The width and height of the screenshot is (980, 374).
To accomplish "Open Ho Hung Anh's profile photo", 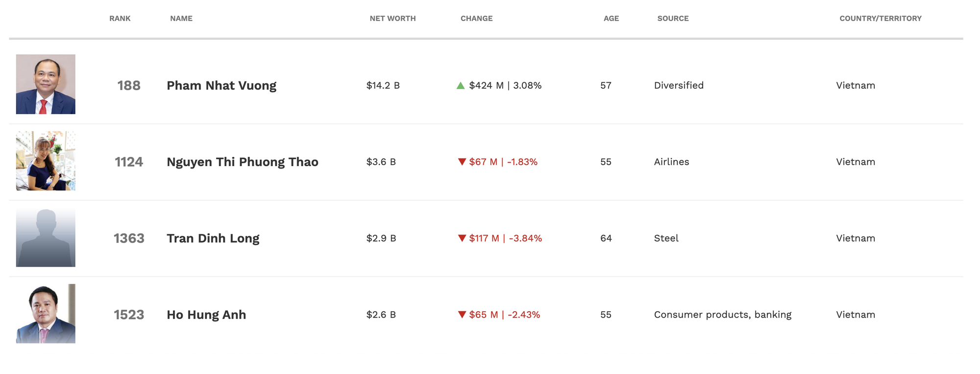I will [46, 314].
